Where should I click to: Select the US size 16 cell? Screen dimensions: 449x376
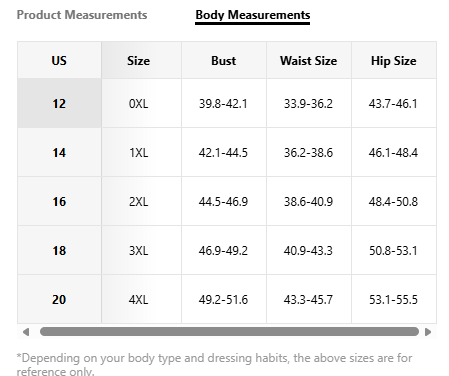(59, 201)
